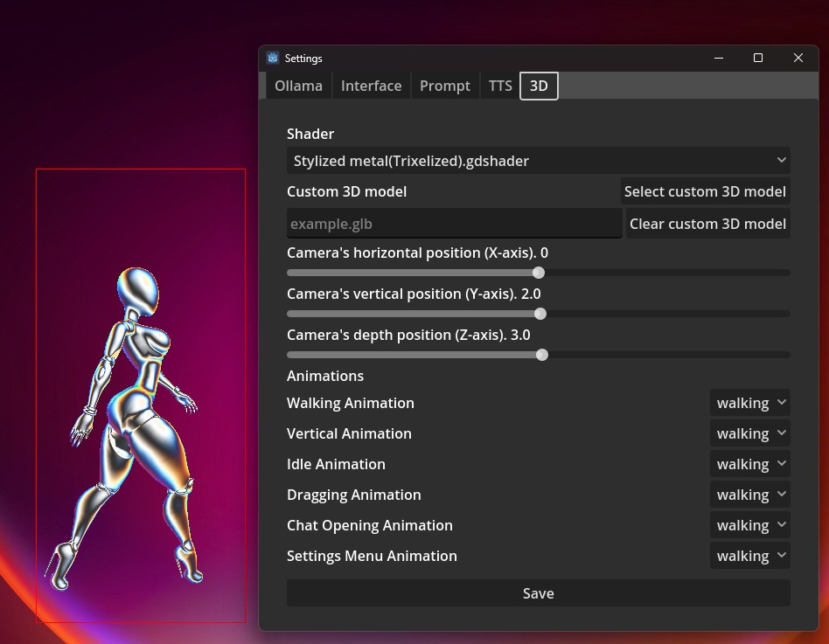Image resolution: width=829 pixels, height=644 pixels.
Task: Click the Shader label text
Action: pos(310,134)
